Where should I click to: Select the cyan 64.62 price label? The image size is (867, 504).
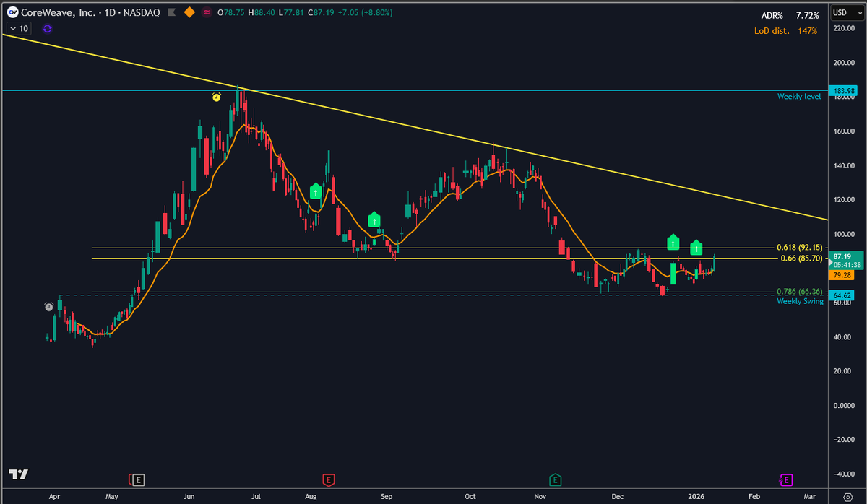click(x=842, y=295)
